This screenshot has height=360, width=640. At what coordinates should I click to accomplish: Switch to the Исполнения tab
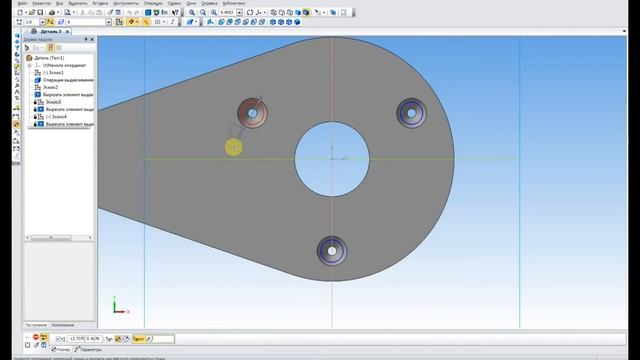62,325
